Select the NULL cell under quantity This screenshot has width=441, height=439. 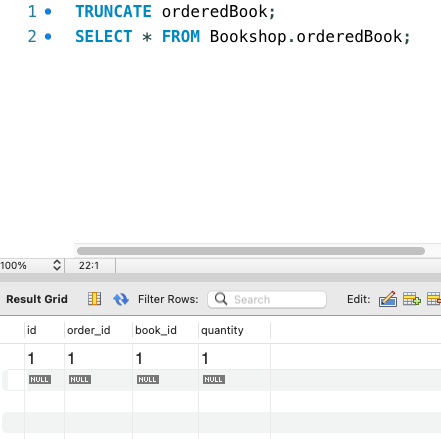pos(214,380)
